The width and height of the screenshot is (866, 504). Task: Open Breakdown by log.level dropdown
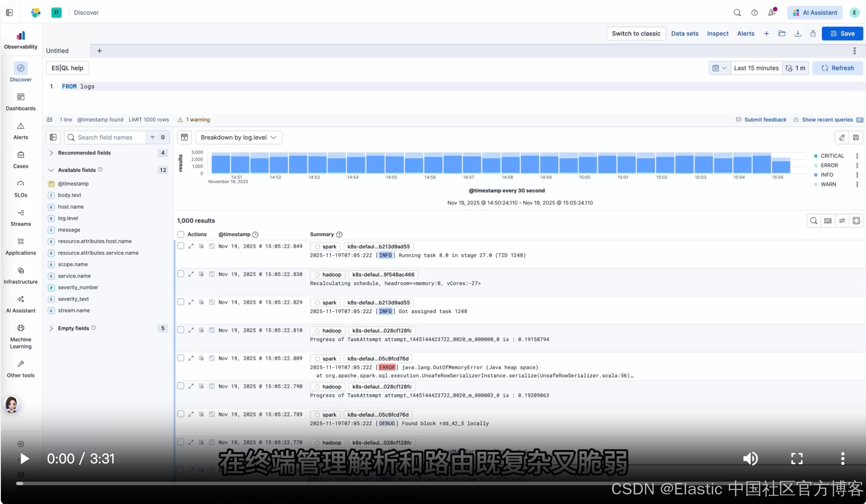239,138
